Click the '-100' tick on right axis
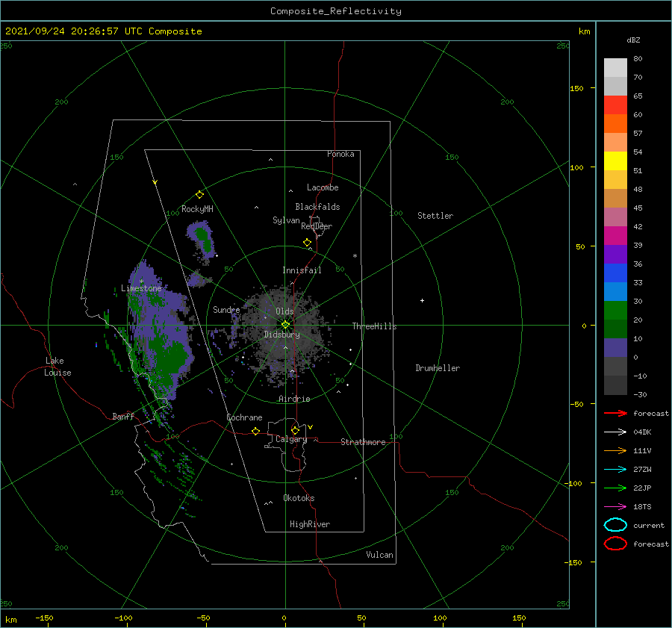 (574, 484)
